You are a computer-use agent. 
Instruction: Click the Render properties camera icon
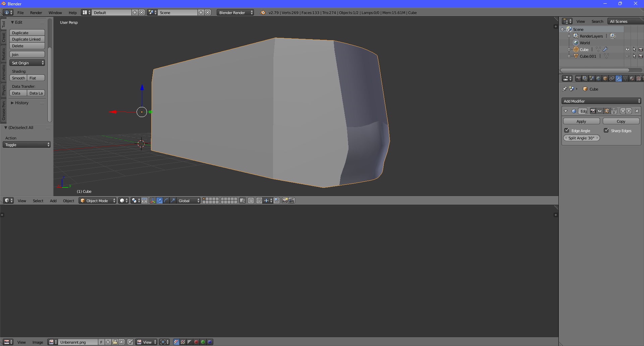578,78
